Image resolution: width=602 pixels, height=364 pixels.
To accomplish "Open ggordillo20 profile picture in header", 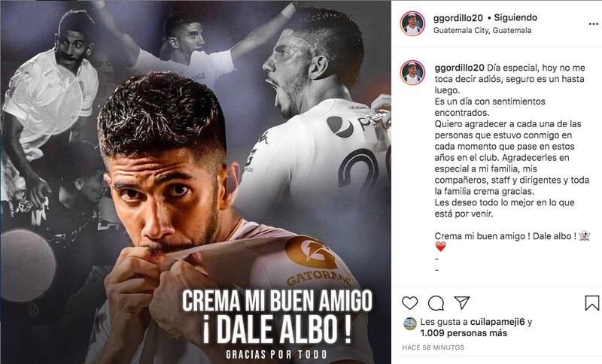I will click(412, 23).
